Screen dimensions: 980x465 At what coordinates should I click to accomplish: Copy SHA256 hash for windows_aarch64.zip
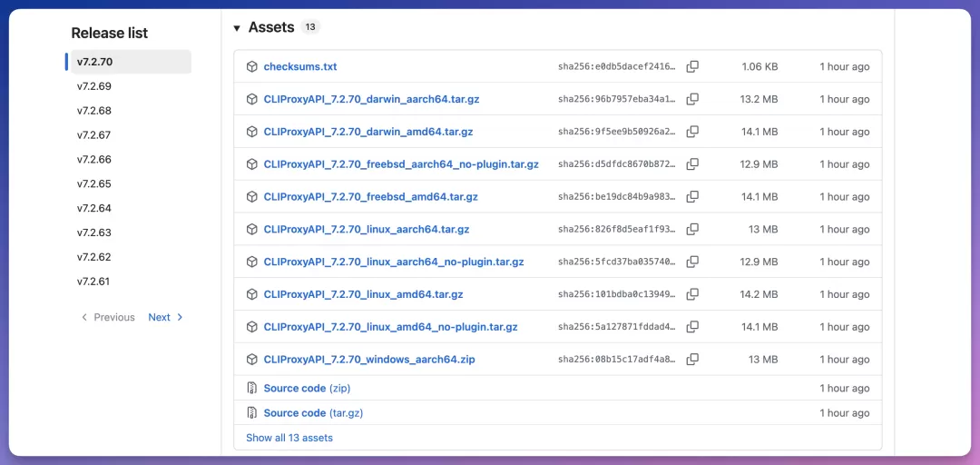pyautogui.click(x=692, y=360)
